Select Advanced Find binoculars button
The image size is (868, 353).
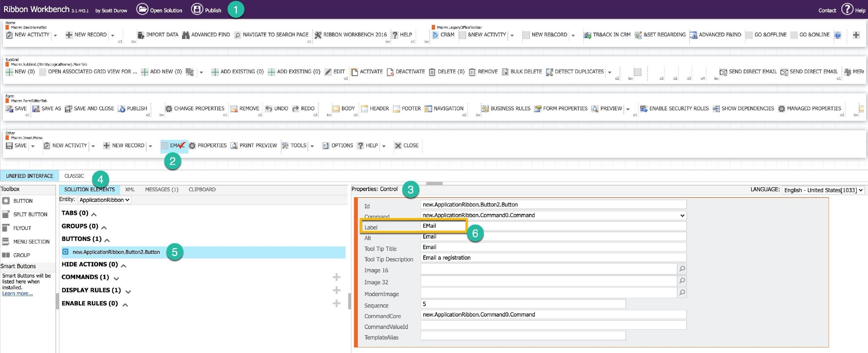tap(206, 35)
